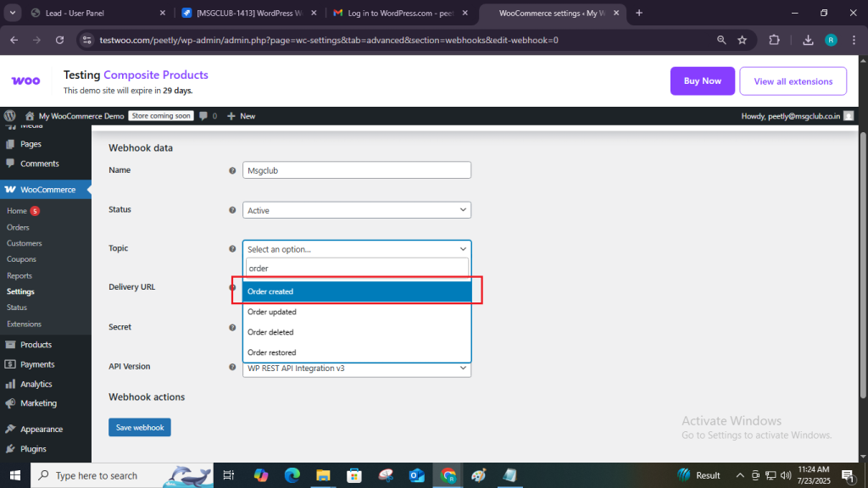Show hidden system tray icons
This screenshot has height=488, width=868.
coord(739,475)
